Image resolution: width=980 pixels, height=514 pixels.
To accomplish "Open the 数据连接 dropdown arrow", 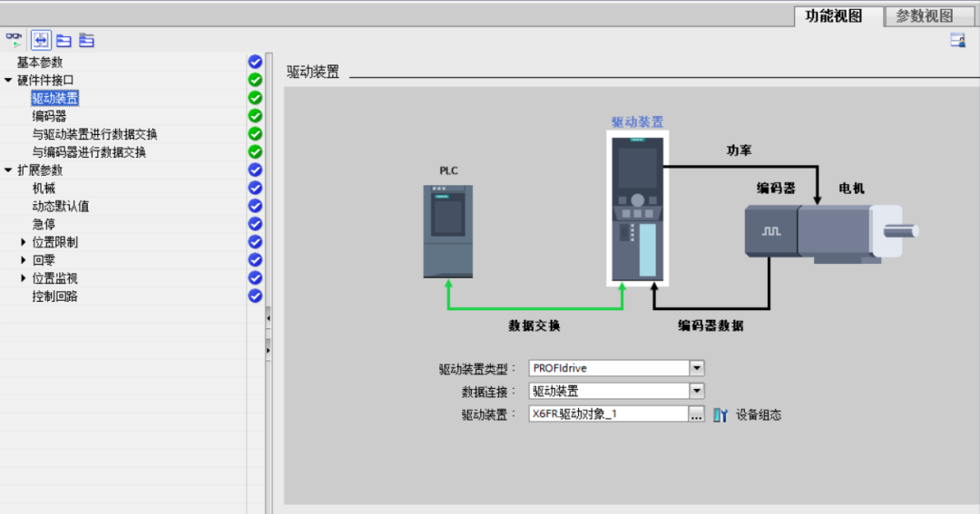I will click(x=697, y=392).
